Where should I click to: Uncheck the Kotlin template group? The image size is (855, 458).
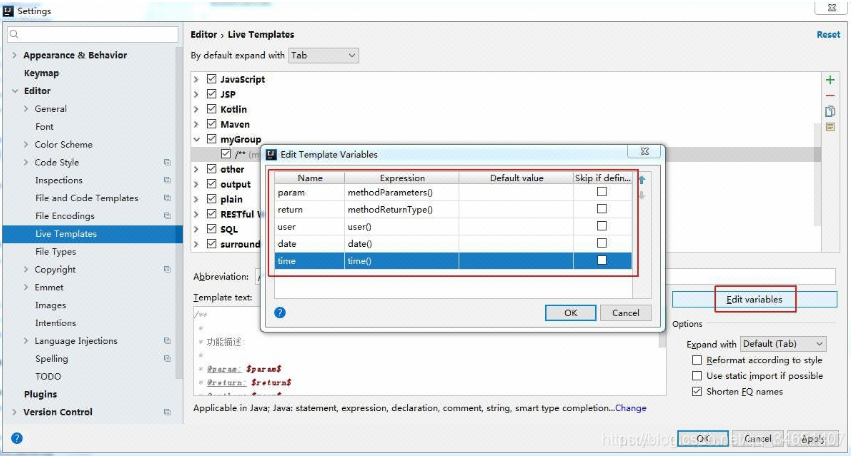pyautogui.click(x=212, y=109)
